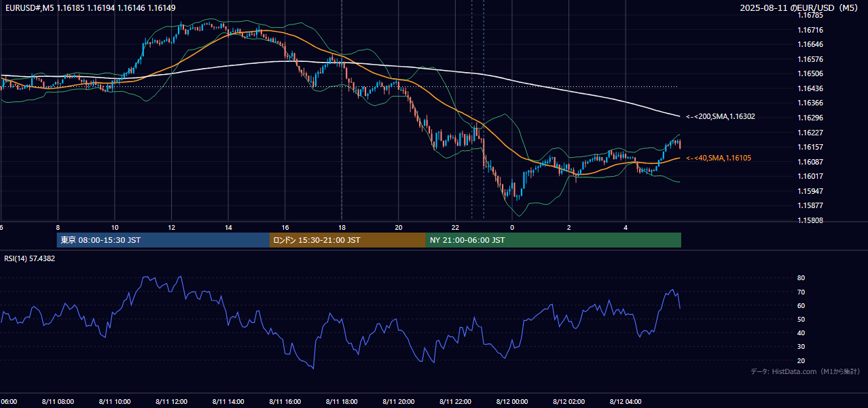
Task: Click price axis value 1.16785
Action: click(x=811, y=15)
